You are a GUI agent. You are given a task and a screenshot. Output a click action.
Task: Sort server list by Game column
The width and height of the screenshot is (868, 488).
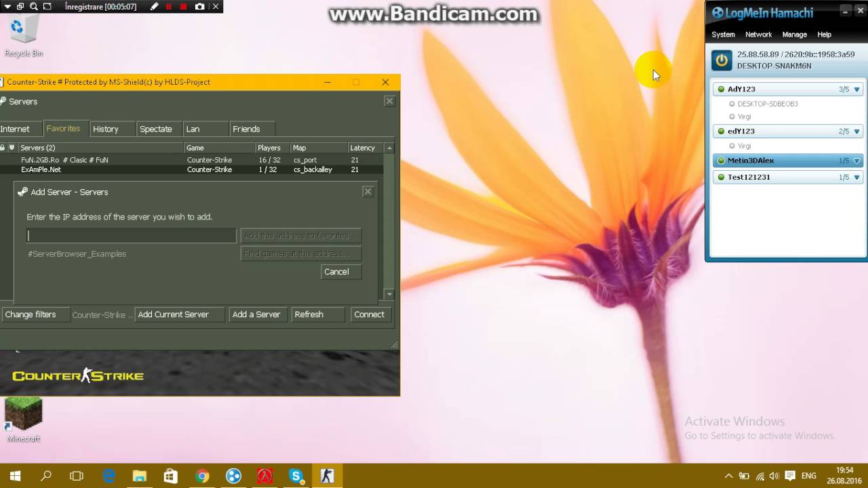click(x=220, y=148)
